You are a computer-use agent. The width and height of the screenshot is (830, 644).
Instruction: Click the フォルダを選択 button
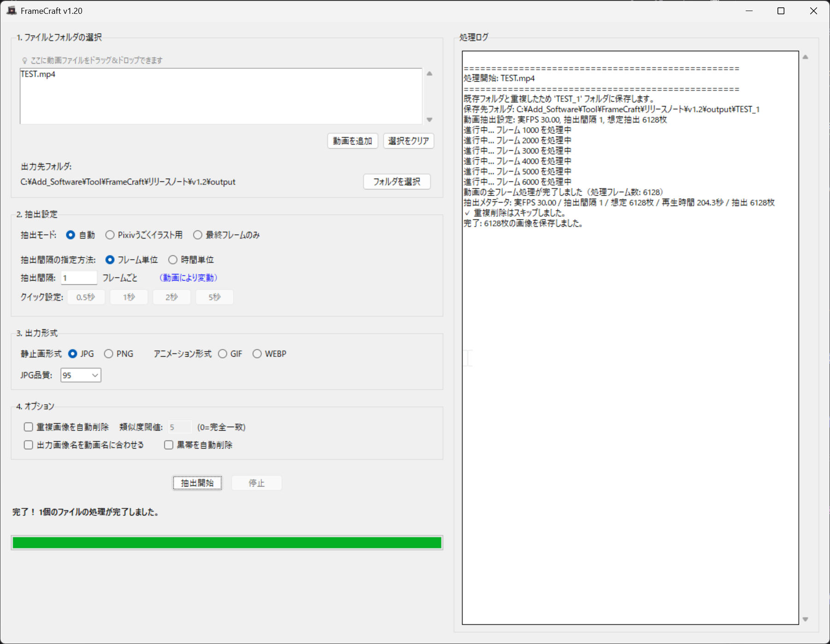(397, 182)
